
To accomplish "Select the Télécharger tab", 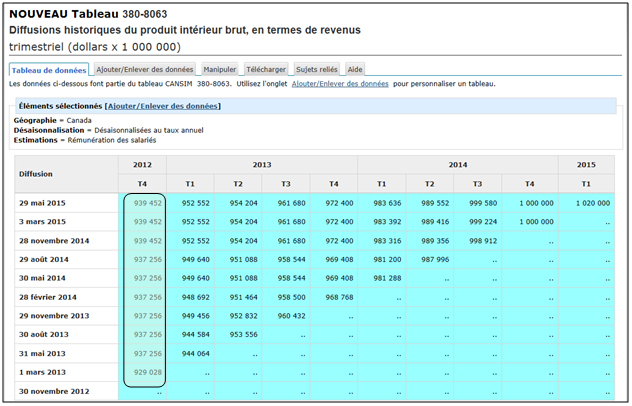I will [x=267, y=70].
